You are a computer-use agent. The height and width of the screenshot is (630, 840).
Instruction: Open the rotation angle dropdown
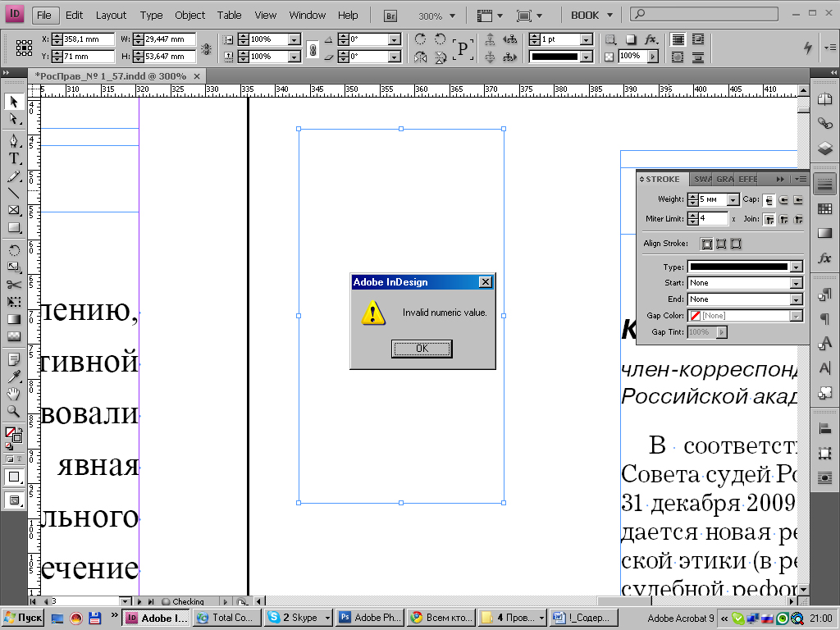[x=395, y=39]
